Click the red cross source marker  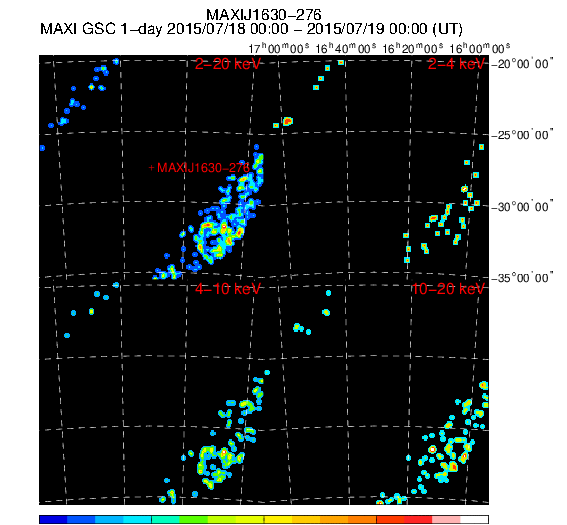(x=152, y=168)
